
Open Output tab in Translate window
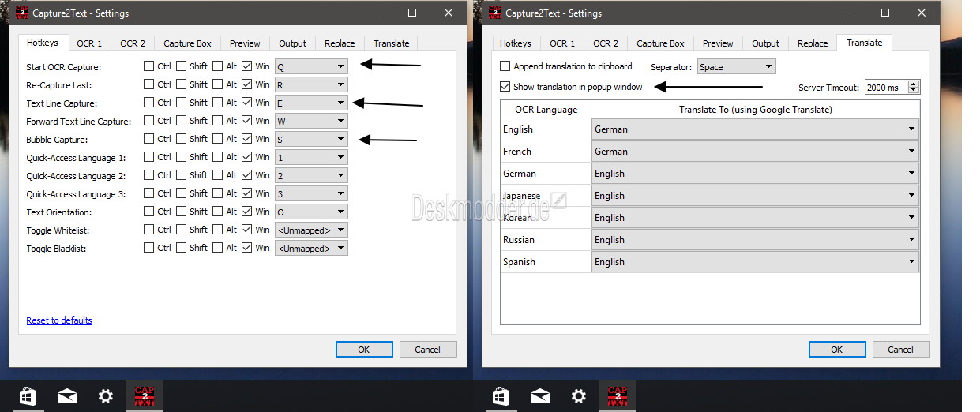[766, 43]
